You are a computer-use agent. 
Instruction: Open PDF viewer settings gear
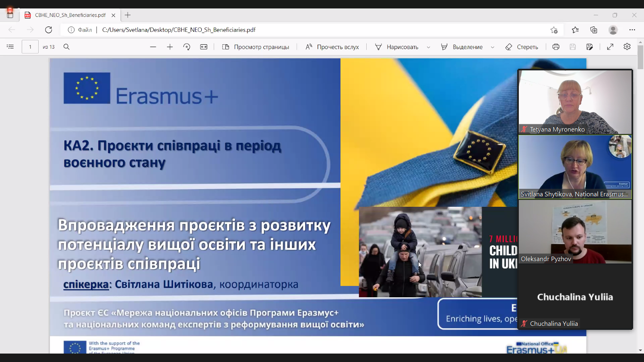[627, 47]
